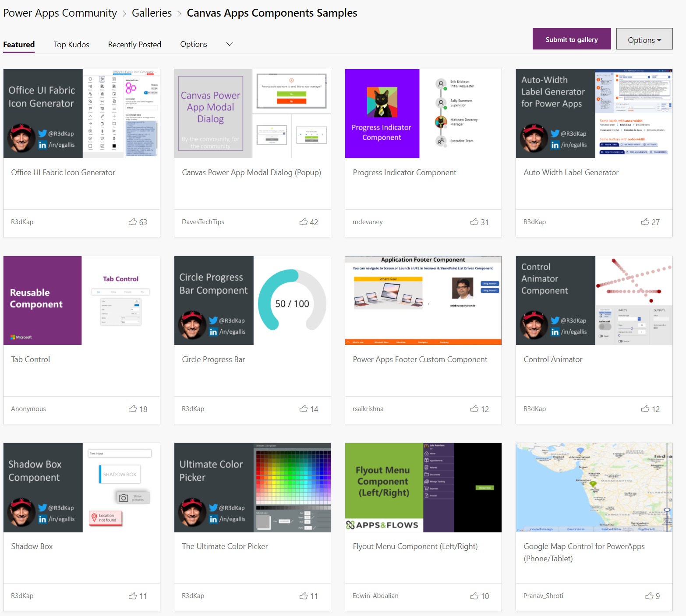Switch to the Top Kudos tab
This screenshot has height=616, width=686.
[x=71, y=44]
